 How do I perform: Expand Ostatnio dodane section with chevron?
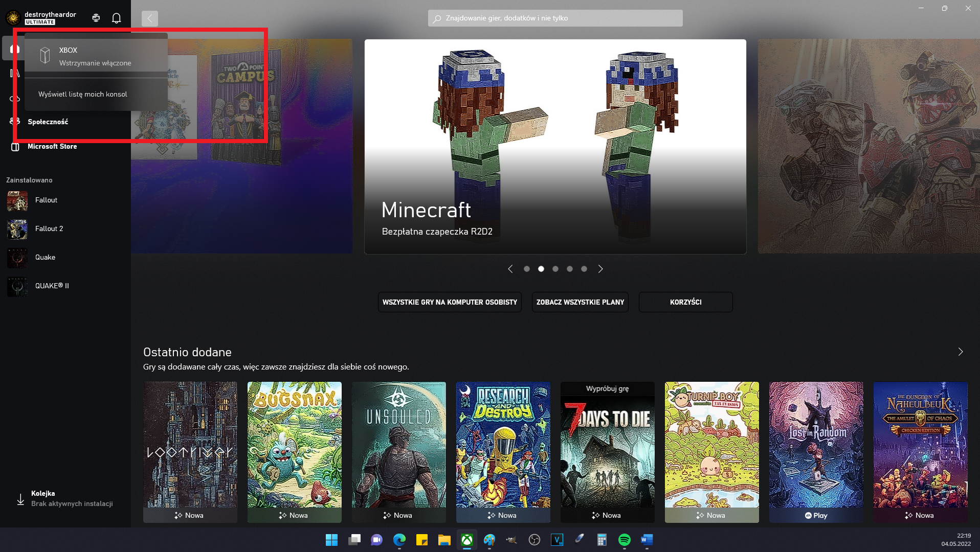coord(960,352)
